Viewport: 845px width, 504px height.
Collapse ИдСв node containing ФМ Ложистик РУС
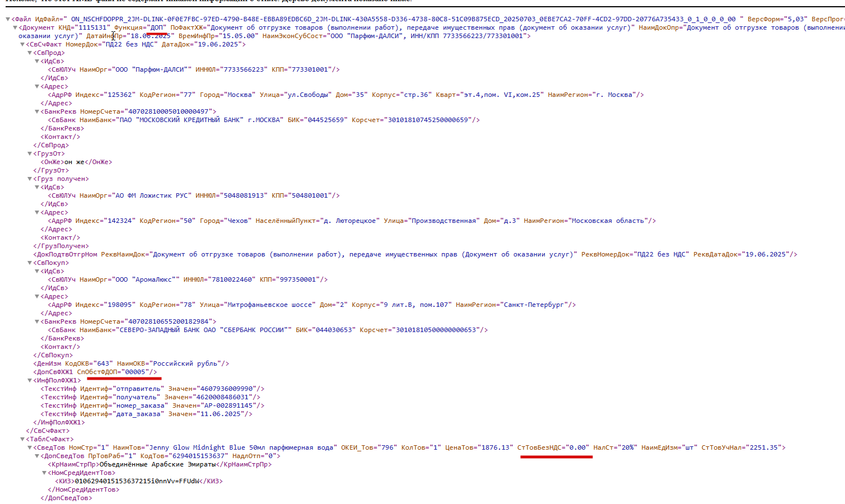[x=37, y=187]
